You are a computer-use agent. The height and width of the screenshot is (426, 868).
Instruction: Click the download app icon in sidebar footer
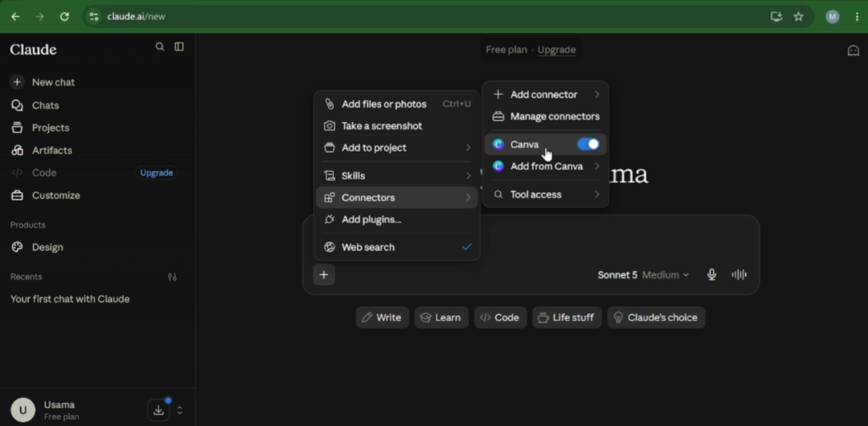[159, 410]
